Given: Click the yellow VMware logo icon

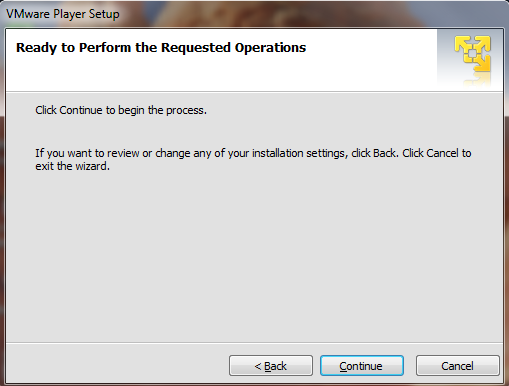Looking at the screenshot, I should pos(473,53).
